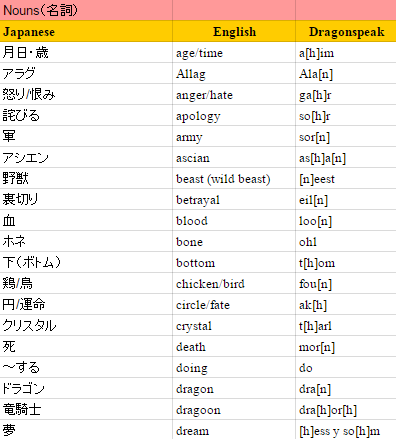Screen dimensions: 396x439
Task: Select the 'ascian' English cell
Action: 234,157
